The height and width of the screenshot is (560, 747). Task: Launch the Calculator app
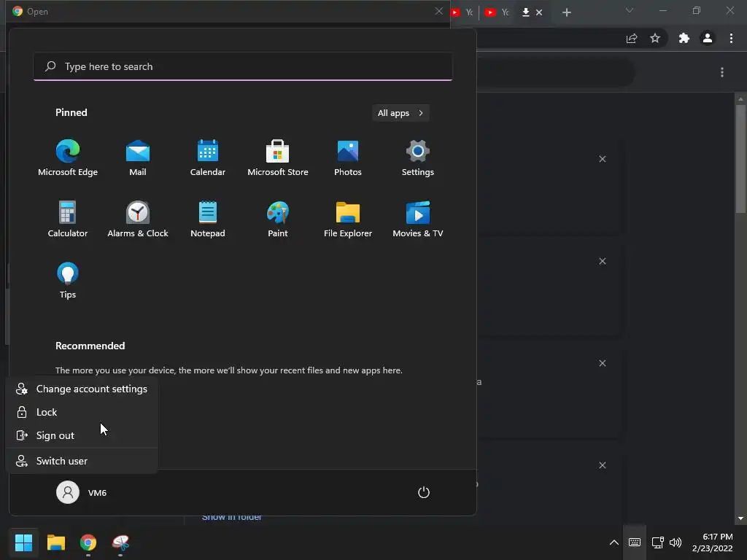pos(68,219)
